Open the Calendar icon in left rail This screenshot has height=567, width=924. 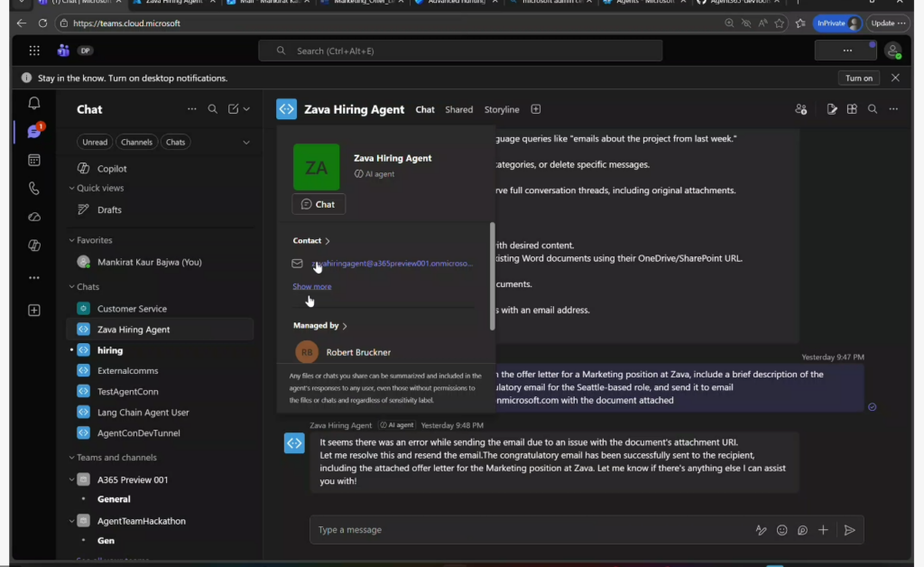point(34,160)
